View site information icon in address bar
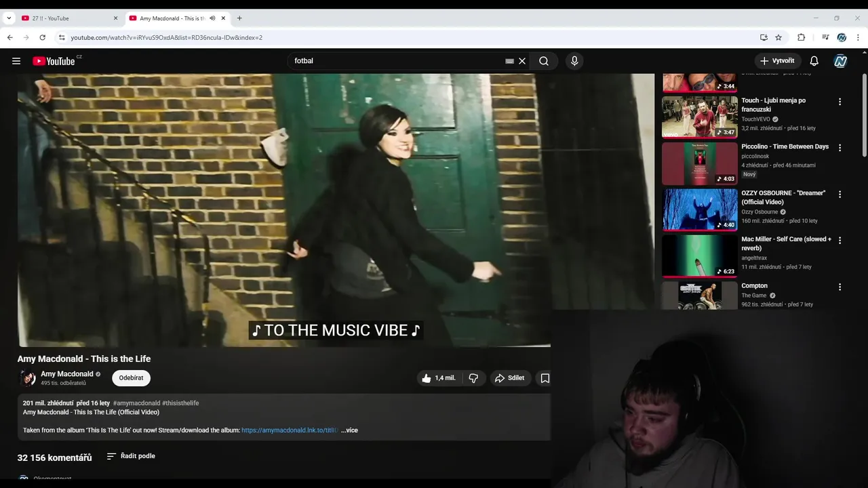Image resolution: width=868 pixels, height=488 pixels. coord(62,37)
